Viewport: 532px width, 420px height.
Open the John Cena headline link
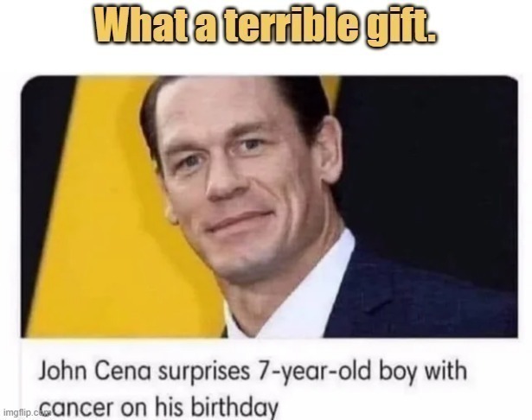point(253,388)
